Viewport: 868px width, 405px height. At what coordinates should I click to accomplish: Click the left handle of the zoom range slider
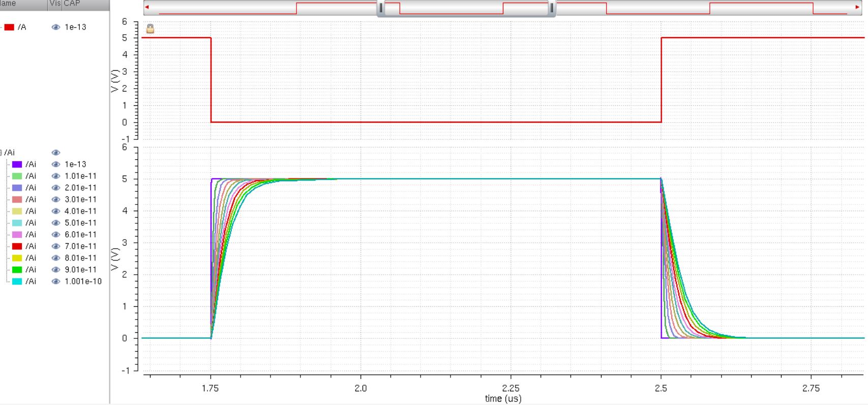click(x=381, y=8)
